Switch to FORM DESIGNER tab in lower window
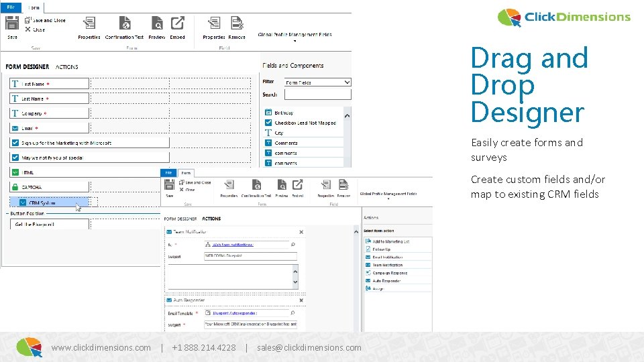Viewport: 644px width, 362px height. coord(180,219)
